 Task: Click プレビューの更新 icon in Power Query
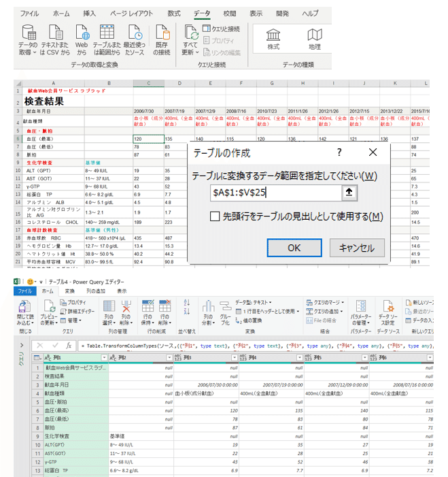[49, 313]
